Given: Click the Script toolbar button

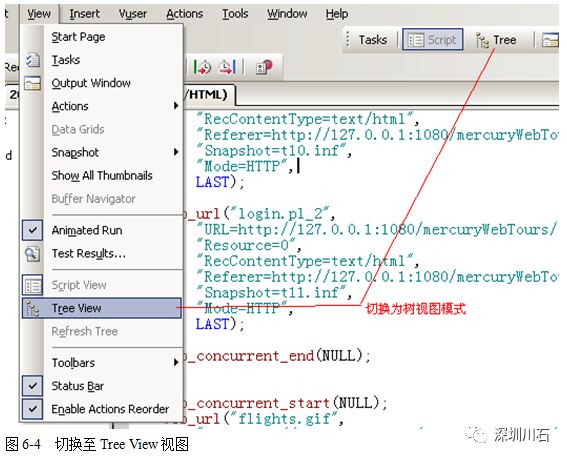Looking at the screenshot, I should coord(432,40).
